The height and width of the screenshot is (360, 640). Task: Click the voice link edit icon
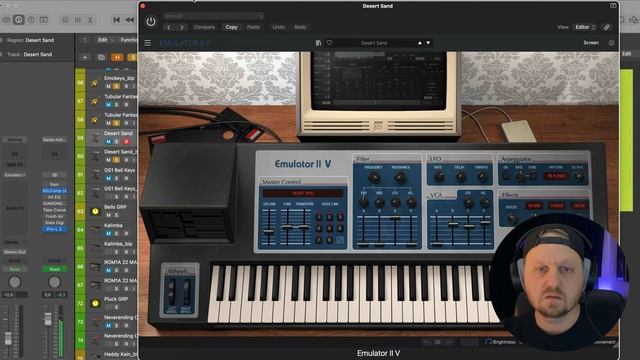(340, 240)
